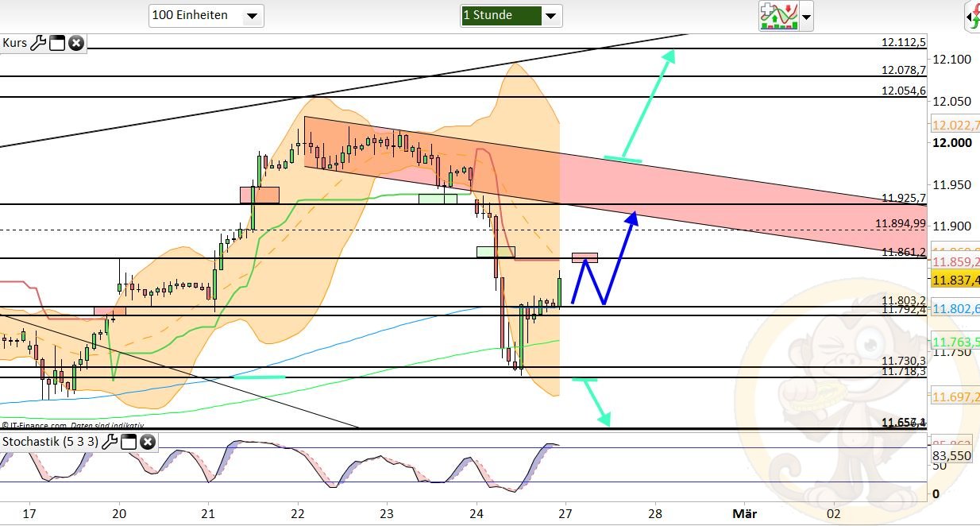980x526 pixels.
Task: Click the 12.078,7 horizontal line label
Action: [x=904, y=70]
